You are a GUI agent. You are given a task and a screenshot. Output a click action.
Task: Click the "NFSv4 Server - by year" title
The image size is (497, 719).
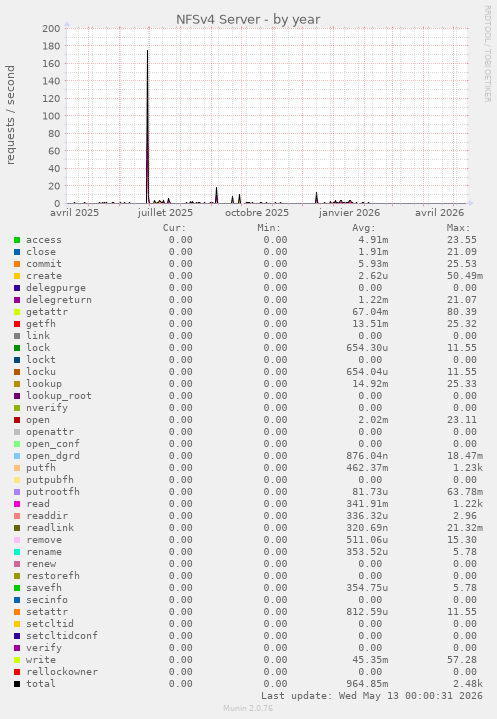(248, 19)
